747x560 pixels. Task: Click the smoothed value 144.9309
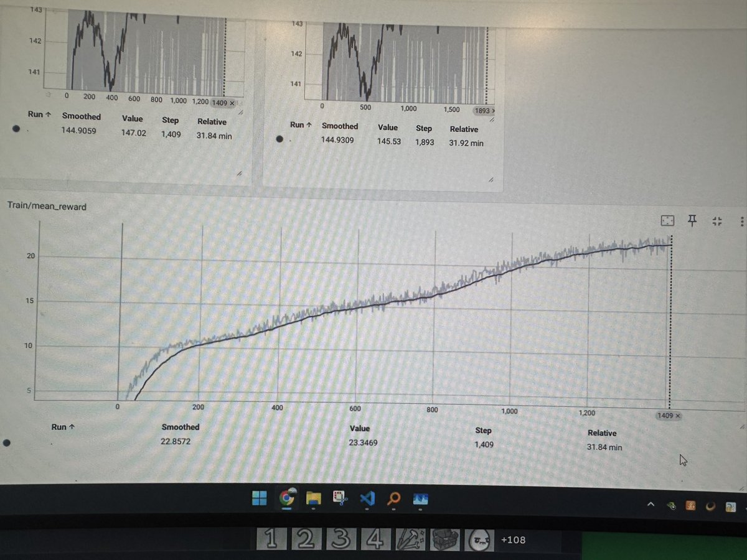[337, 141]
